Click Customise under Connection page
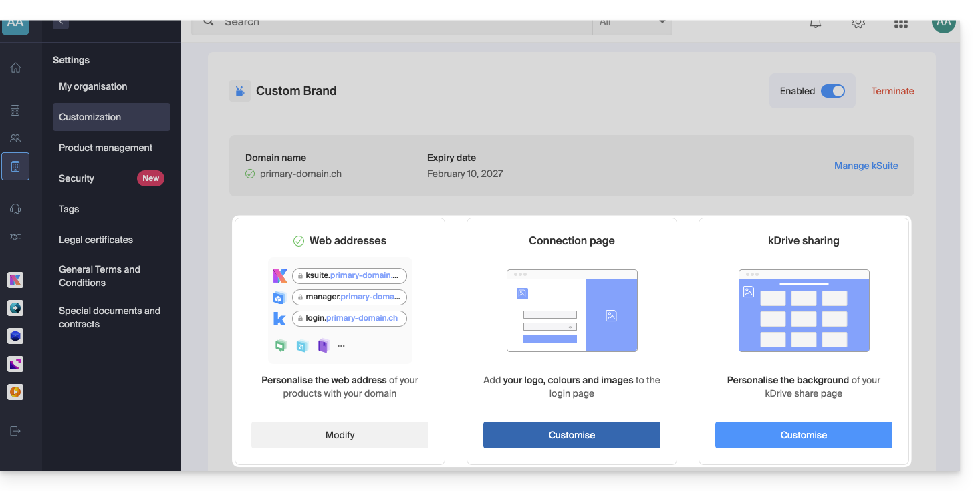Screen dimensions: 980x491 tap(572, 435)
